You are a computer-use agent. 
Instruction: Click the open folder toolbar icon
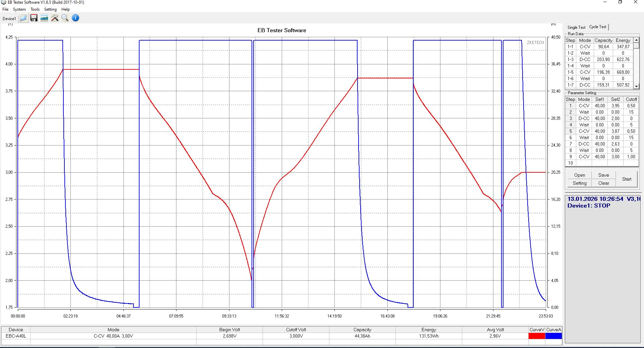23,18
